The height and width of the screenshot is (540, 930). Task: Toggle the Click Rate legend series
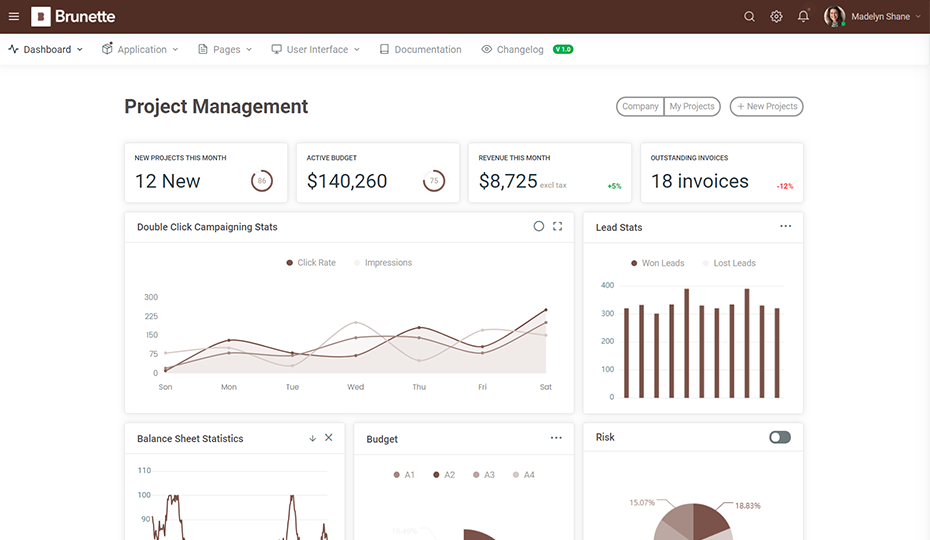[x=311, y=262]
